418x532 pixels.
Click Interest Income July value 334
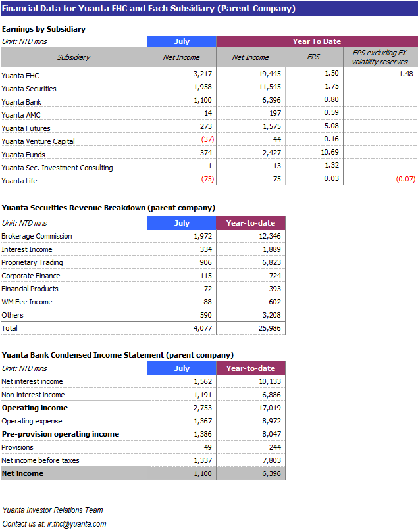206,249
